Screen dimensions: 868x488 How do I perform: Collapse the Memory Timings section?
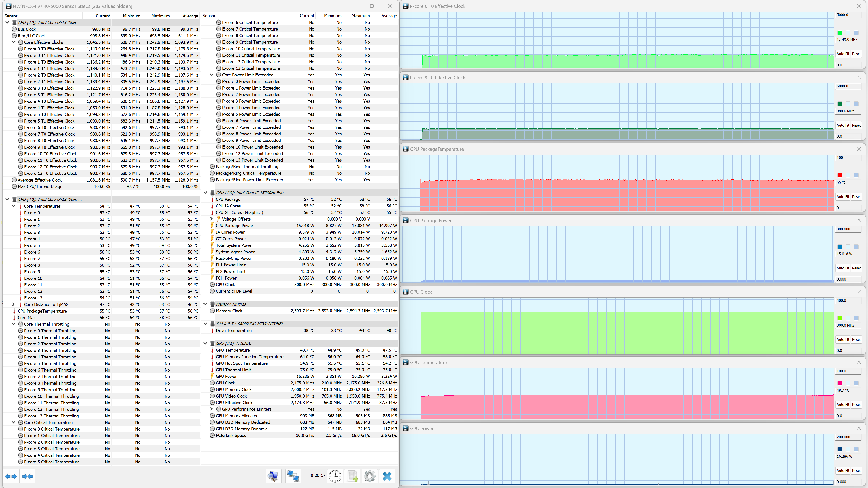[x=205, y=304]
